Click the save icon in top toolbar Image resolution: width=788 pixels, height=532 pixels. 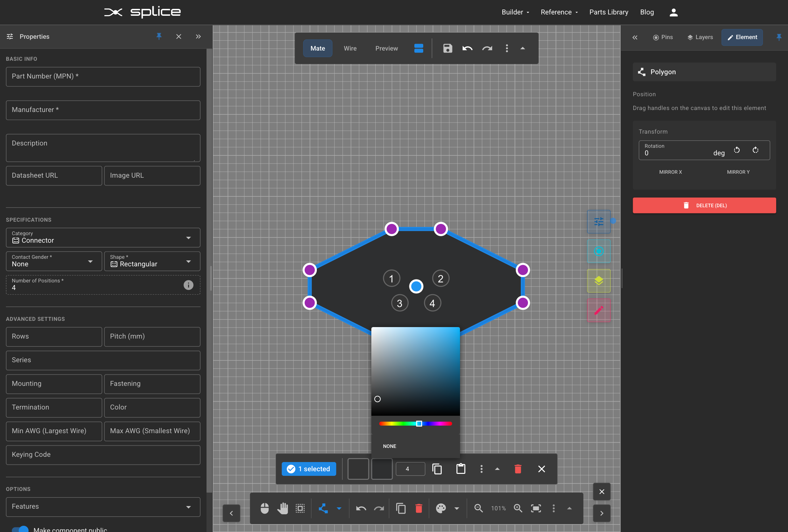447,48
